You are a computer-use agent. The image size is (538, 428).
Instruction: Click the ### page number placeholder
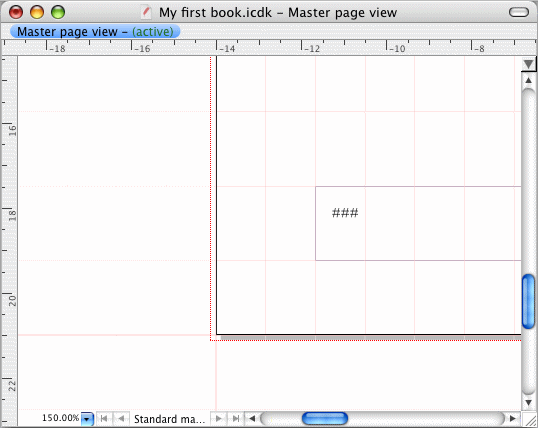pyautogui.click(x=345, y=213)
